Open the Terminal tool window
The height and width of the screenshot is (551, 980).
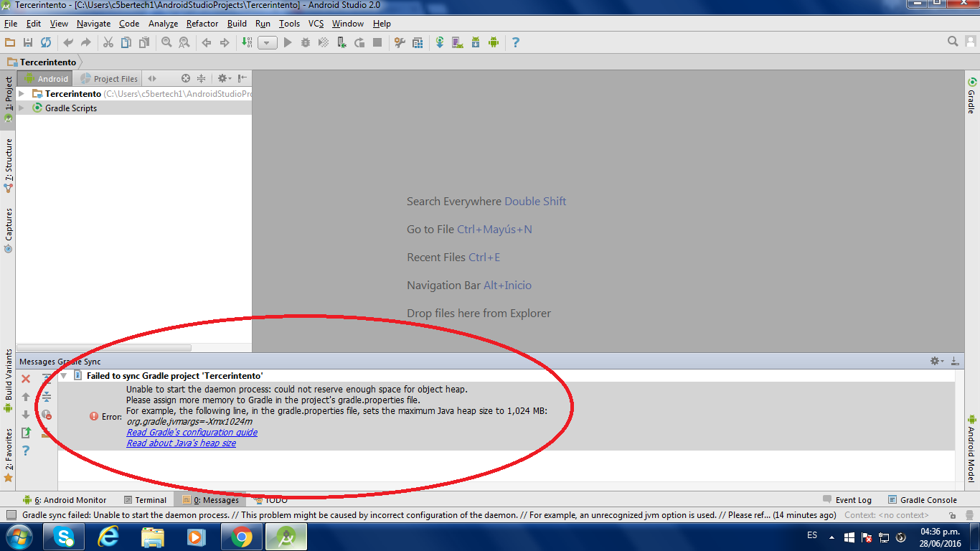145,500
